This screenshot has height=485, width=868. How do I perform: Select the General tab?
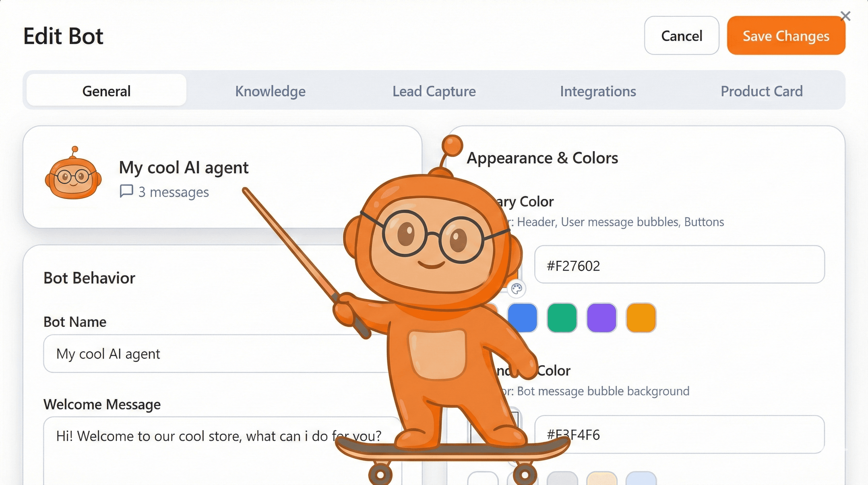pyautogui.click(x=106, y=91)
